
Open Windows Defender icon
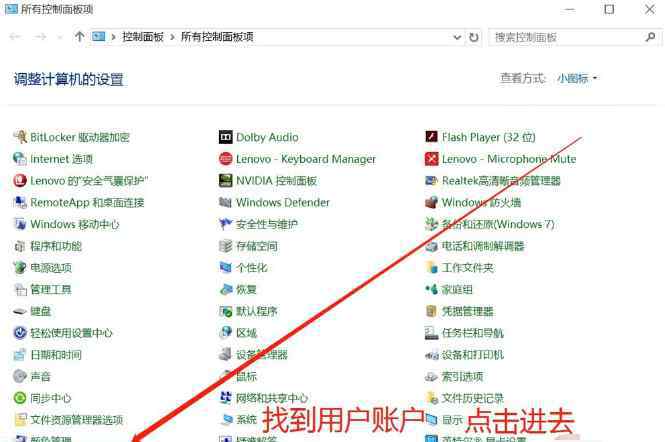(226, 202)
